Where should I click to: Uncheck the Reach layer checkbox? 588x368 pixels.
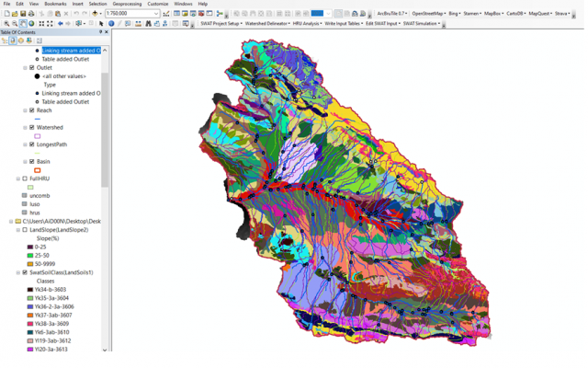point(32,110)
